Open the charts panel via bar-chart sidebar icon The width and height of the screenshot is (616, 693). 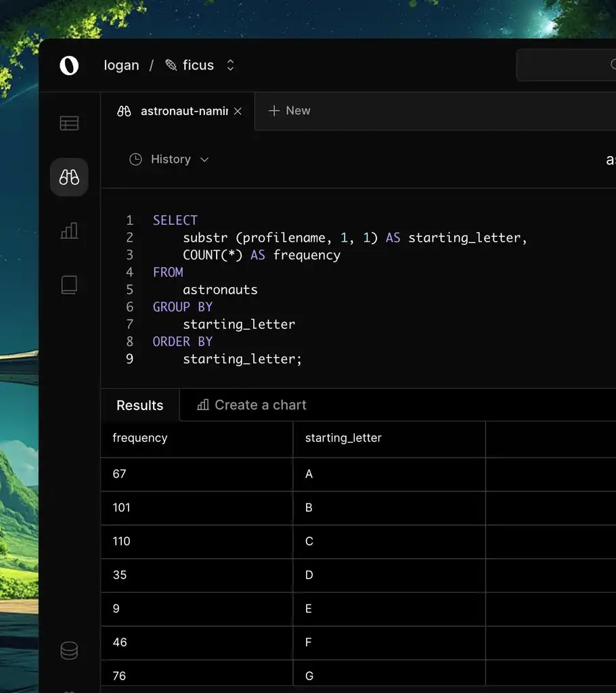[x=68, y=231]
